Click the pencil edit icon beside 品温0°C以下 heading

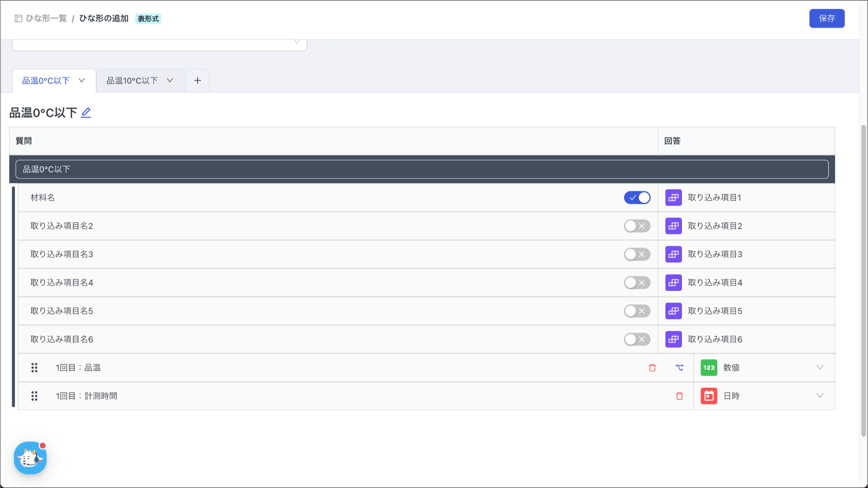click(86, 113)
